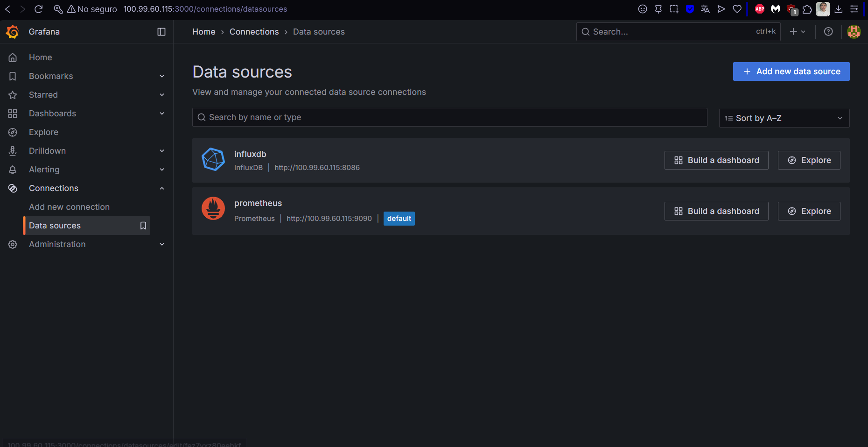Bookmark the Data sources menu item
The height and width of the screenshot is (447, 868).
(x=143, y=226)
